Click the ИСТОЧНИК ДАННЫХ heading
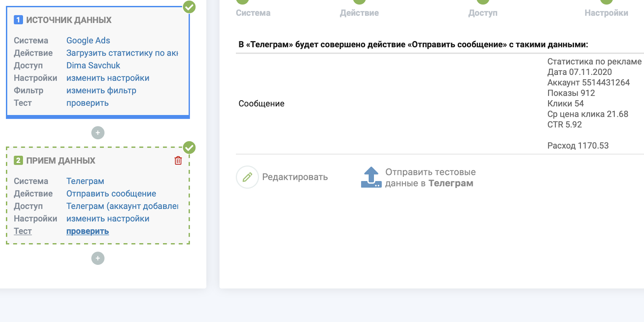This screenshot has width=644, height=322. click(69, 20)
